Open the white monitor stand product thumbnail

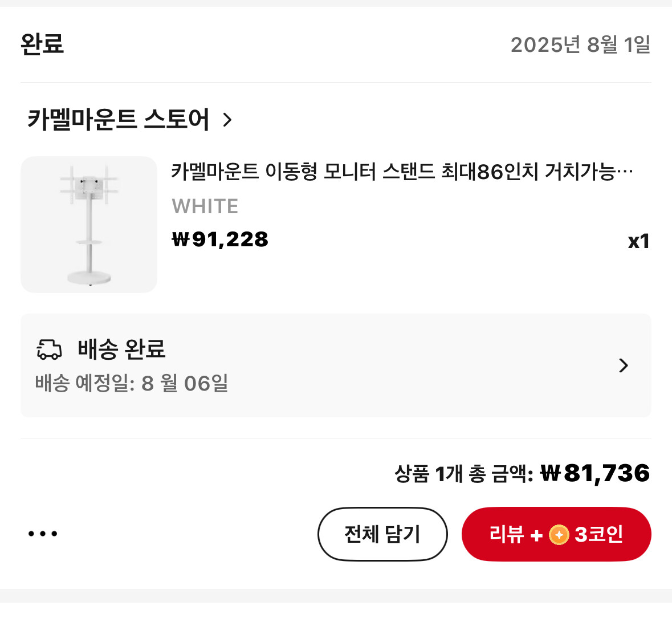click(89, 225)
